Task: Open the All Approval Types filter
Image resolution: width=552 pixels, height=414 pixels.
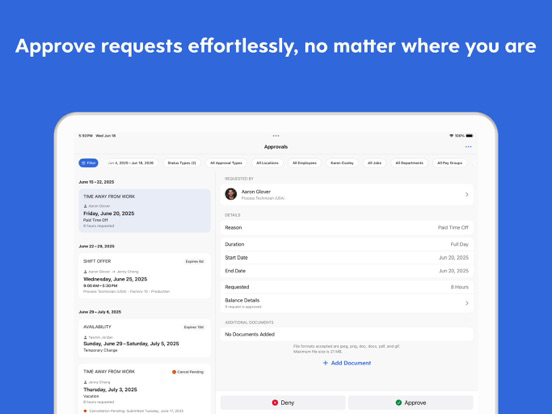Action: pyautogui.click(x=226, y=163)
